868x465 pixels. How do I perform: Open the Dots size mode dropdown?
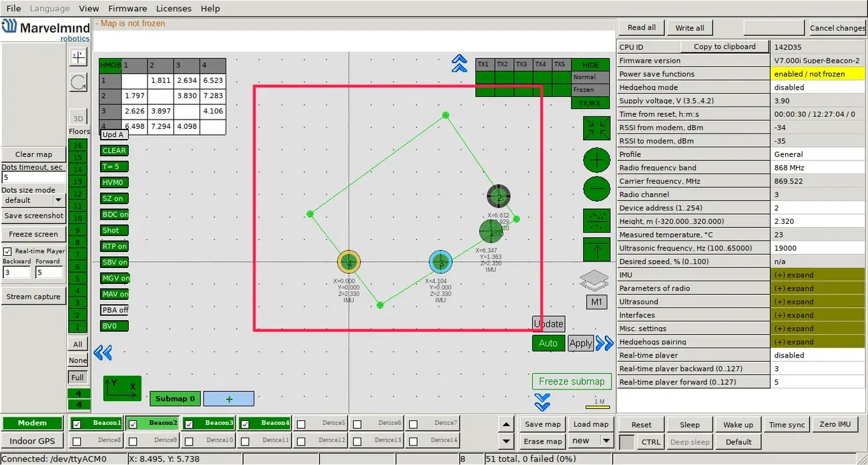[x=58, y=200]
